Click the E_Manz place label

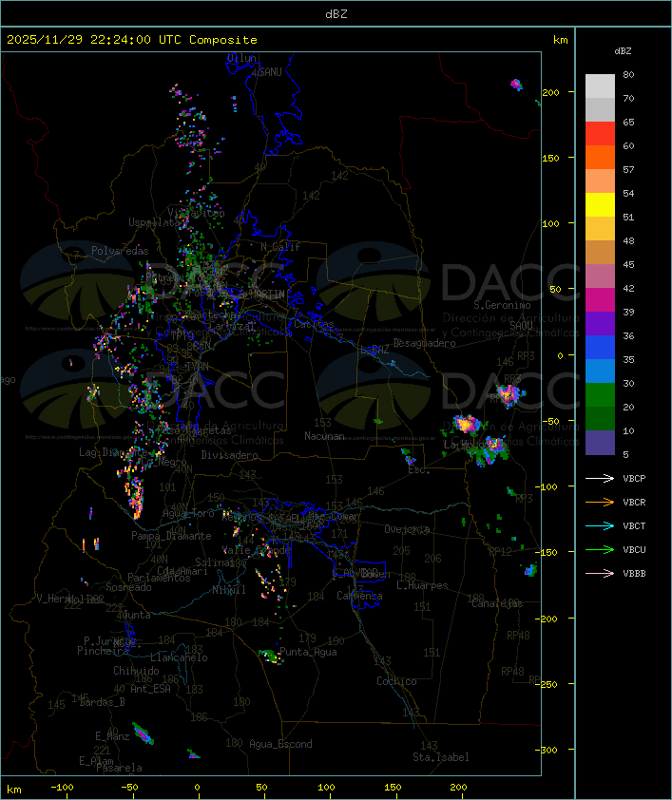(112, 736)
